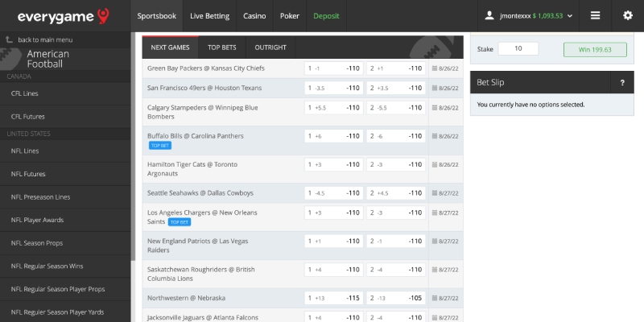This screenshot has width=644, height=322.
Task: Click sidebar vertical scrollbar
Action: click(133, 146)
